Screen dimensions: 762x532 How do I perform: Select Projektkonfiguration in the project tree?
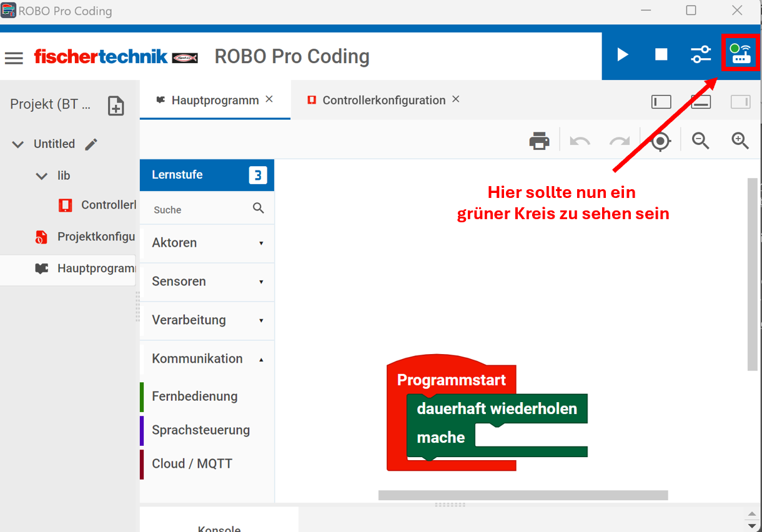click(85, 237)
